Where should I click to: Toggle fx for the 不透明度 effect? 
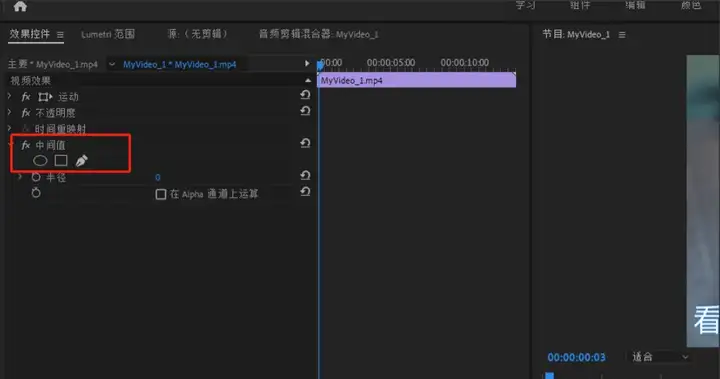pos(26,113)
